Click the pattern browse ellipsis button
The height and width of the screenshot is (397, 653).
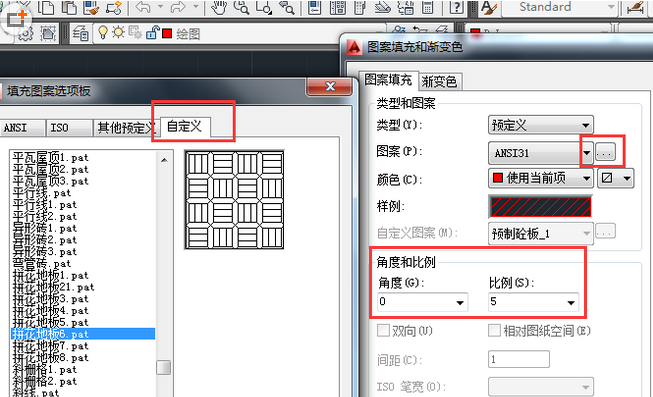pyautogui.click(x=605, y=152)
